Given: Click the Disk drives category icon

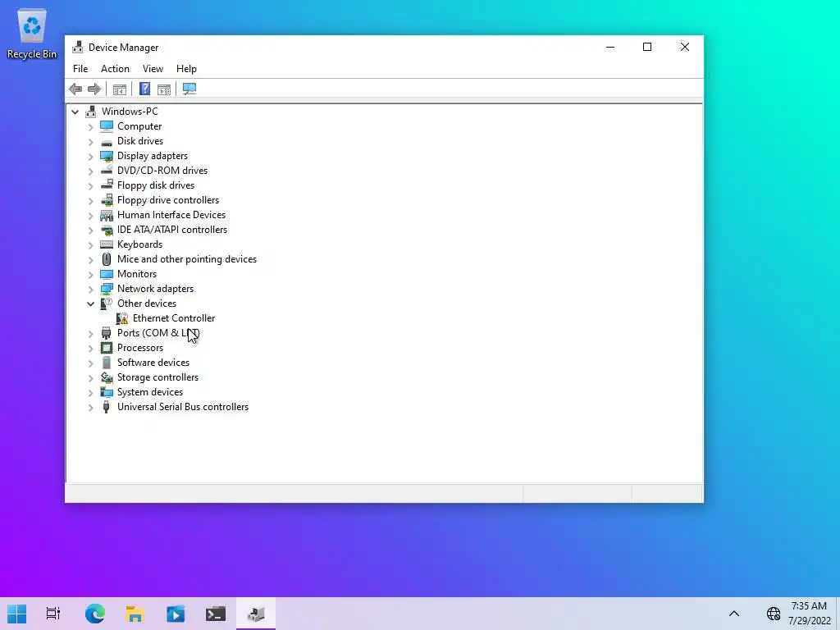Looking at the screenshot, I should pyautogui.click(x=107, y=141).
